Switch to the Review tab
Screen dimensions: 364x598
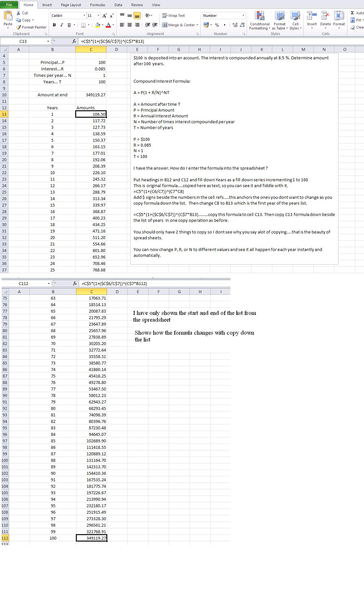[137, 5]
